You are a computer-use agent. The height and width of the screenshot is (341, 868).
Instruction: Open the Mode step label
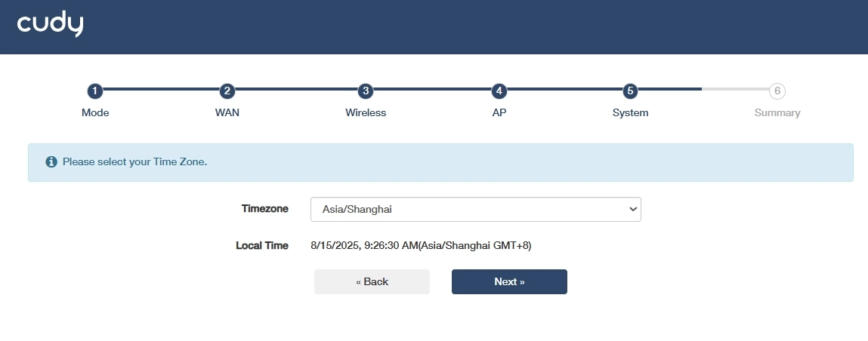coord(95,113)
